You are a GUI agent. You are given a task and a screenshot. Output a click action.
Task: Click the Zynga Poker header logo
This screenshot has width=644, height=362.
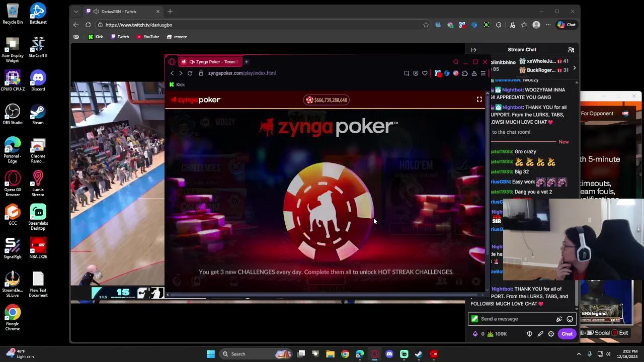tap(196, 100)
